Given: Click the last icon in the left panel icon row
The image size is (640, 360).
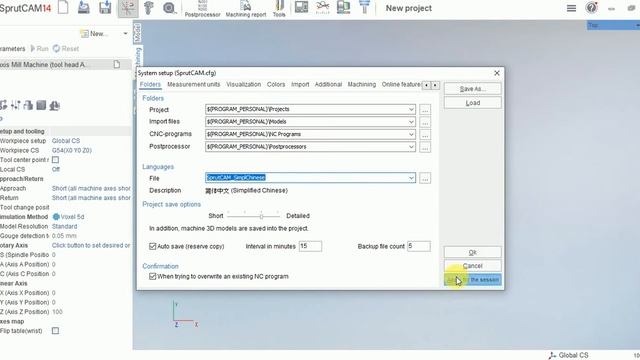Looking at the screenshot, I should [x=55, y=105].
